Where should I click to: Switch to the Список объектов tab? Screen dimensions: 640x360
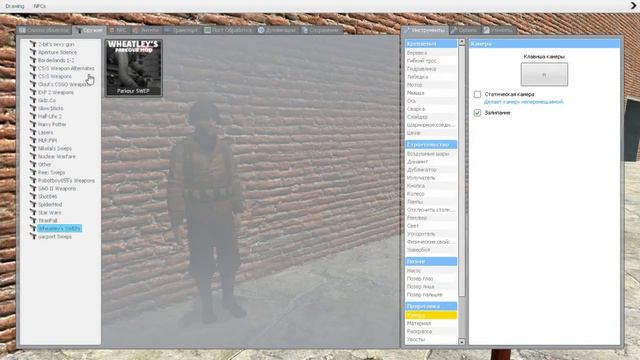pos(44,30)
